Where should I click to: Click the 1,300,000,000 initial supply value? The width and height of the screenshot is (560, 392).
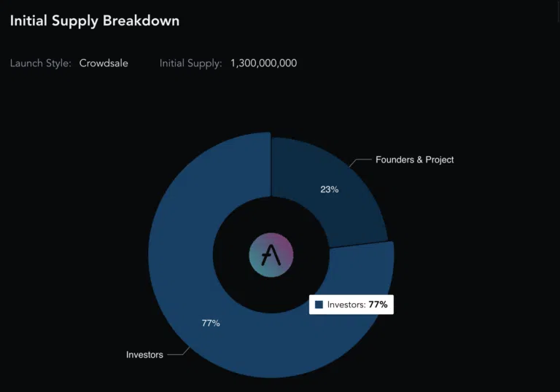(x=263, y=63)
